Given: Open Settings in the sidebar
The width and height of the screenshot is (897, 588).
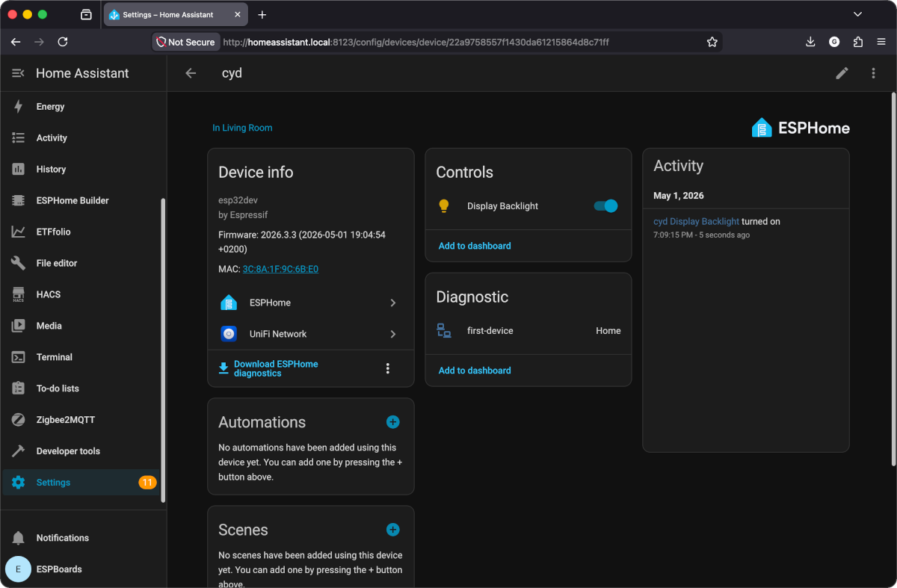Looking at the screenshot, I should (x=81, y=483).
